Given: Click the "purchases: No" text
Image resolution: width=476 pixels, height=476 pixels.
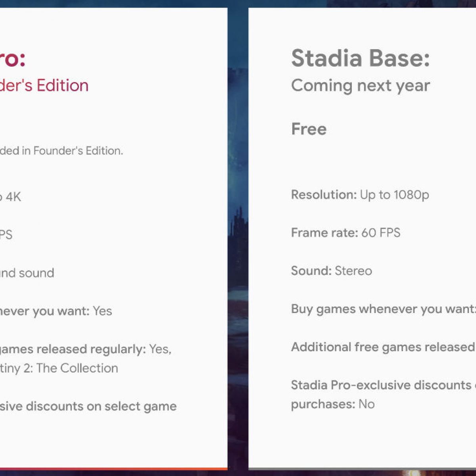Looking at the screenshot, I should [332, 404].
